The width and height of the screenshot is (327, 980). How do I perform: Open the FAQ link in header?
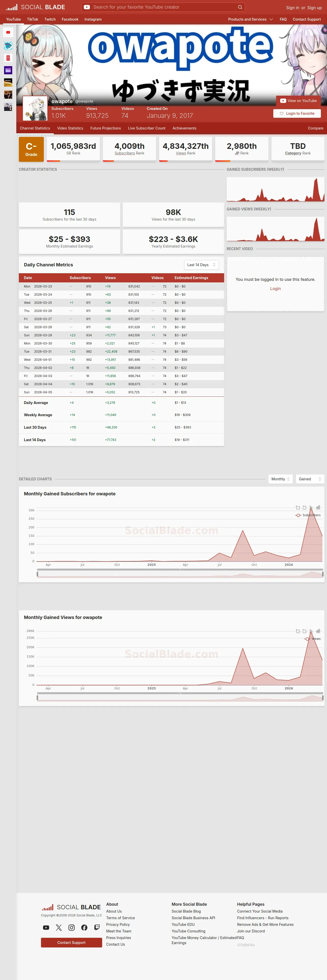pyautogui.click(x=283, y=19)
